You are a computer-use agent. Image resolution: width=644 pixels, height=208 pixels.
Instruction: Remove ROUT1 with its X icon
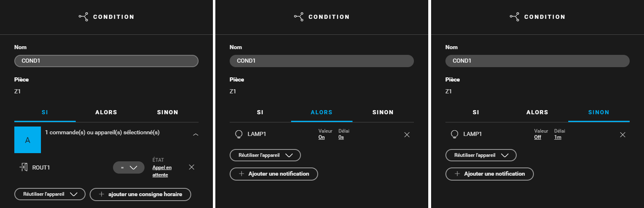192,167
